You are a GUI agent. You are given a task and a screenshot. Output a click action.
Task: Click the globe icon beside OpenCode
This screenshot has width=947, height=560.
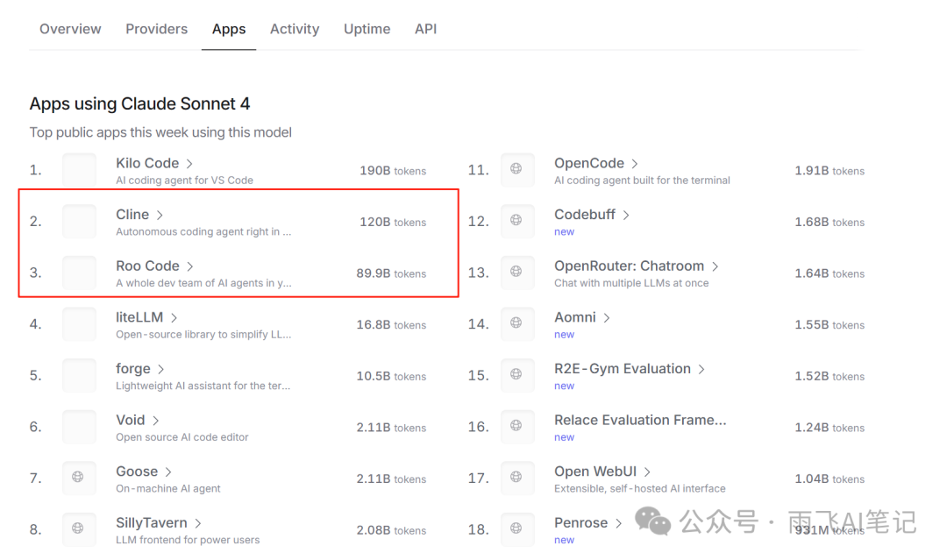pos(516,168)
